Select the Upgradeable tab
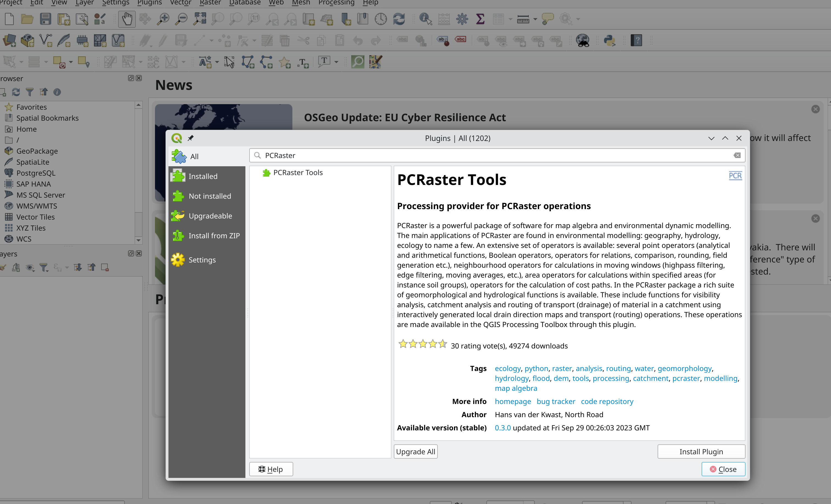The height and width of the screenshot is (504, 831). pos(207,216)
